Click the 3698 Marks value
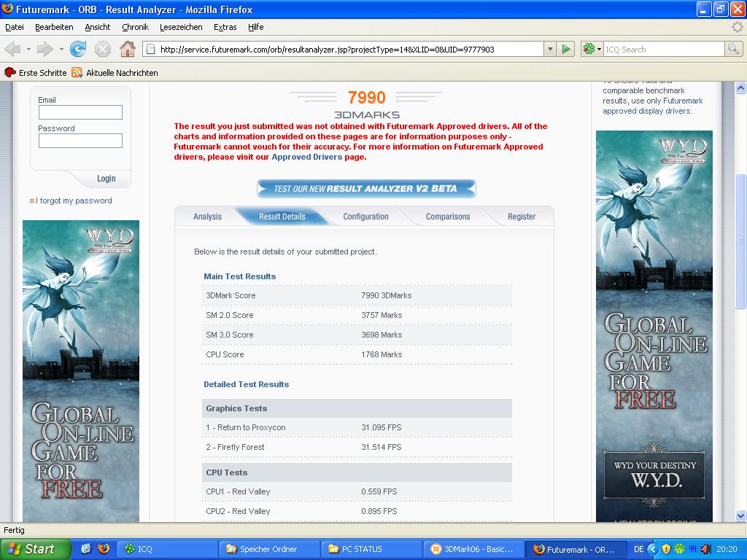Screen dimensions: 747x560 tap(382, 335)
